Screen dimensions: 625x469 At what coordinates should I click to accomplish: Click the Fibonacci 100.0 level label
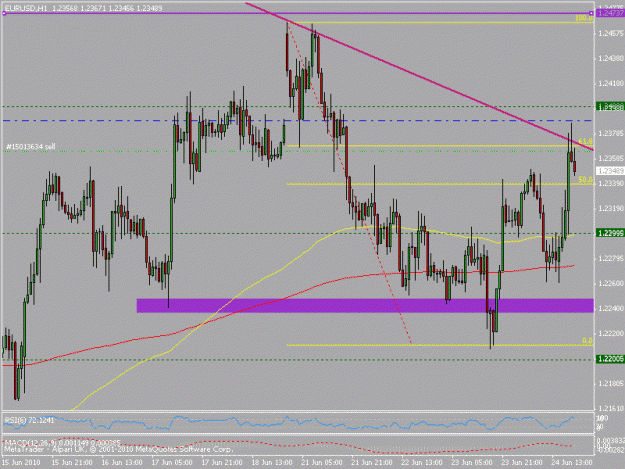(584, 18)
